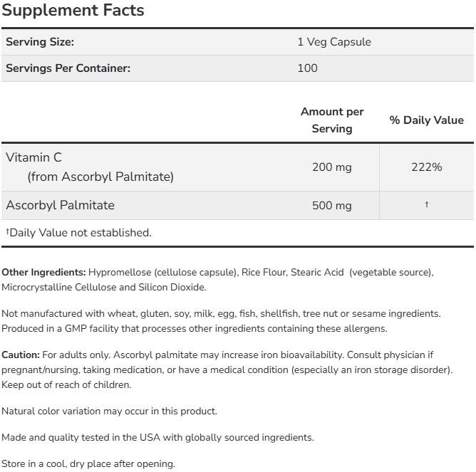The width and height of the screenshot is (476, 472).
Task: Click the Ascorbyl Palmitate row label
Action: pos(60,205)
